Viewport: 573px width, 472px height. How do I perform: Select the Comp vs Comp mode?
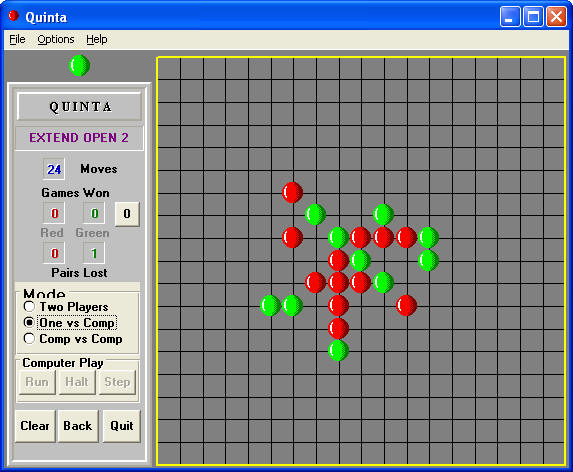click(73, 339)
